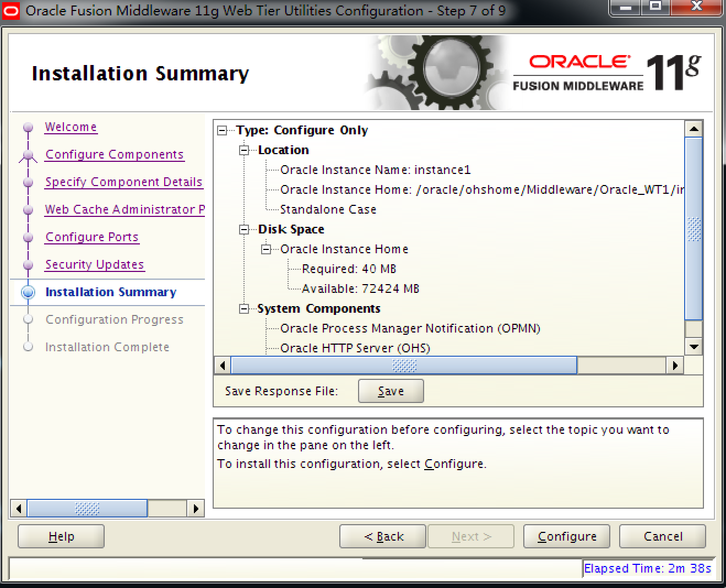Click the summary tree's scroll down arrow

point(694,346)
